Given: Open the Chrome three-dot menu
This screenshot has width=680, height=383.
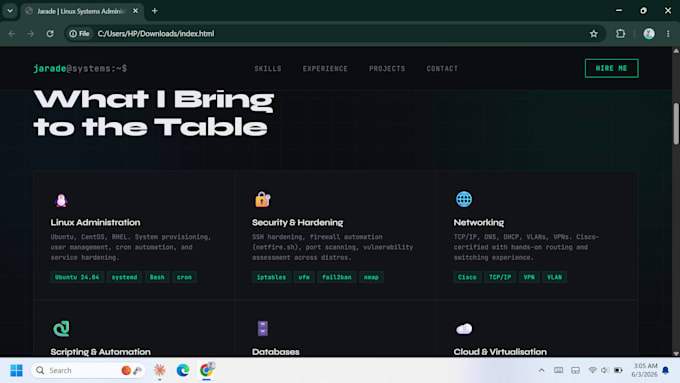Looking at the screenshot, I should (668, 33).
